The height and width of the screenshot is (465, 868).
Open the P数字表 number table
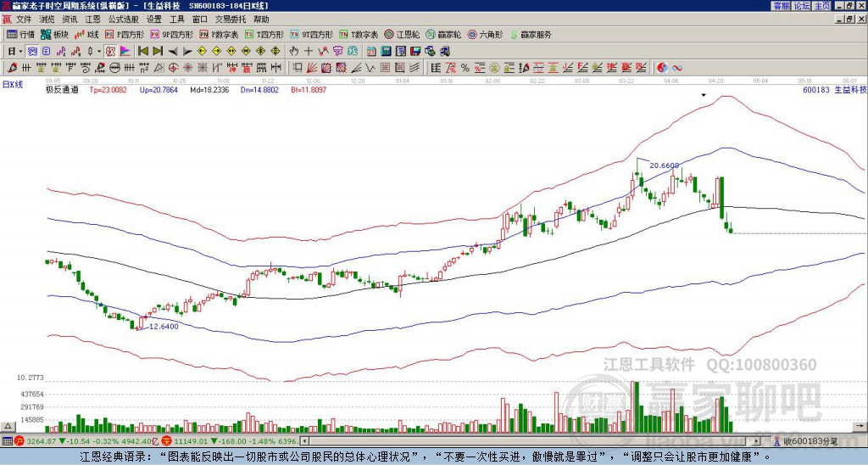(x=219, y=34)
